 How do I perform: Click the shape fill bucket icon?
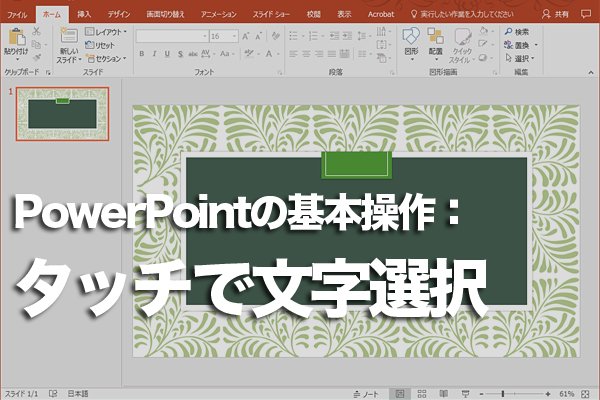point(486,31)
